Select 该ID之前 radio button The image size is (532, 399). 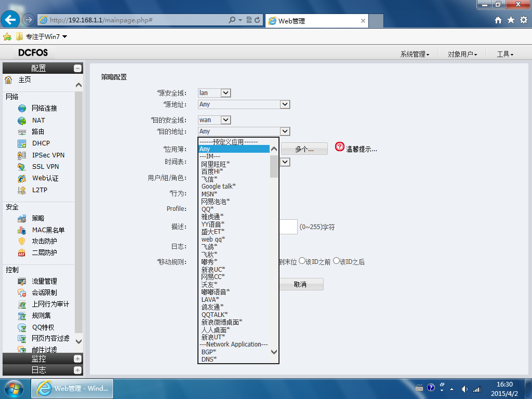302,261
